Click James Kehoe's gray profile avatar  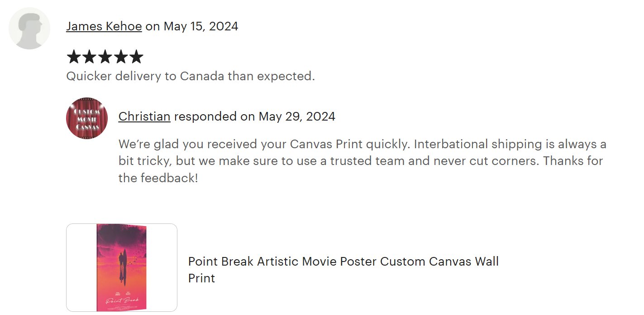(29, 28)
